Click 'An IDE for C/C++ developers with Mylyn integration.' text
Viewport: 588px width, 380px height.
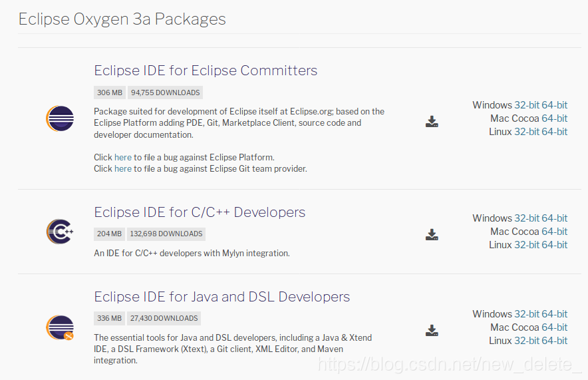click(192, 253)
